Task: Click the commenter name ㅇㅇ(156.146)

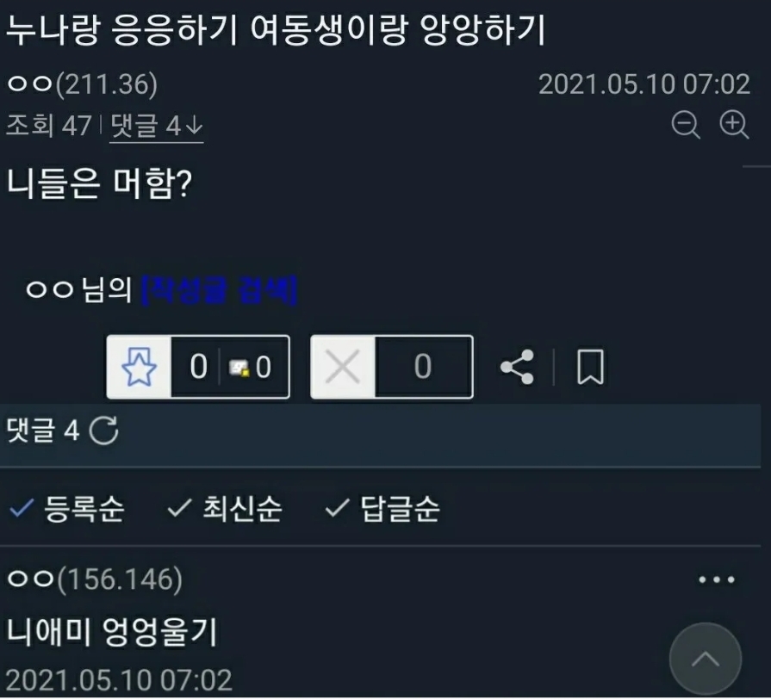Action: pyautogui.click(x=95, y=579)
